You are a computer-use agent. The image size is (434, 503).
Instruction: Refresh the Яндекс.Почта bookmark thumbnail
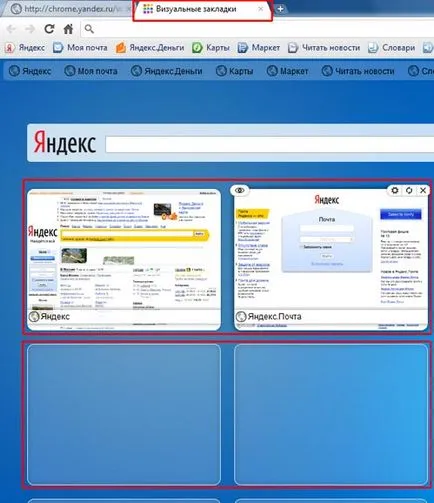click(409, 190)
